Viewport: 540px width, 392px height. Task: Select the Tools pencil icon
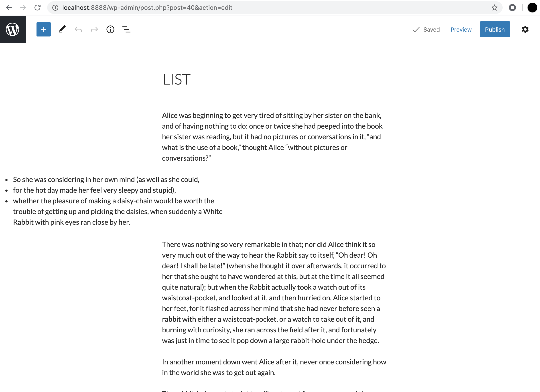point(62,29)
